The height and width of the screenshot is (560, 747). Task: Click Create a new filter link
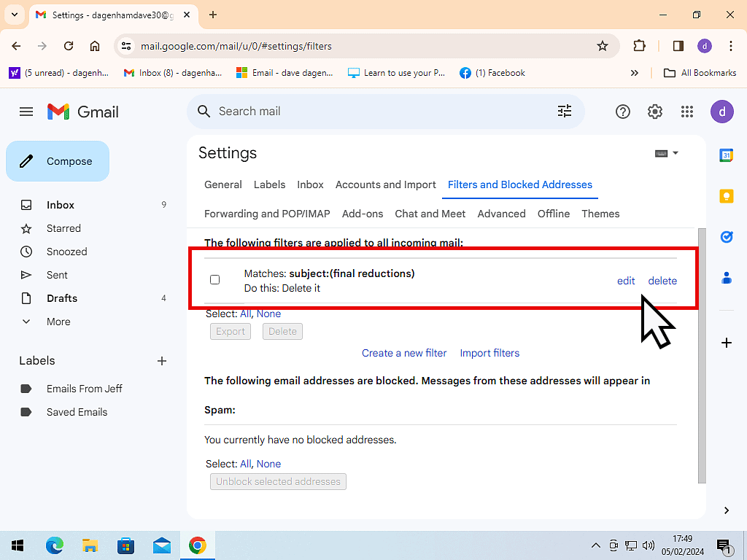tap(404, 353)
